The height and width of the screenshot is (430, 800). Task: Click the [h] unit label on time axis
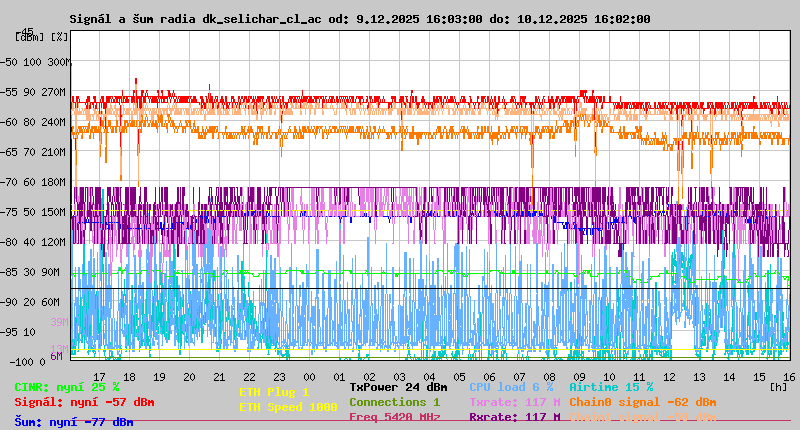(778, 386)
